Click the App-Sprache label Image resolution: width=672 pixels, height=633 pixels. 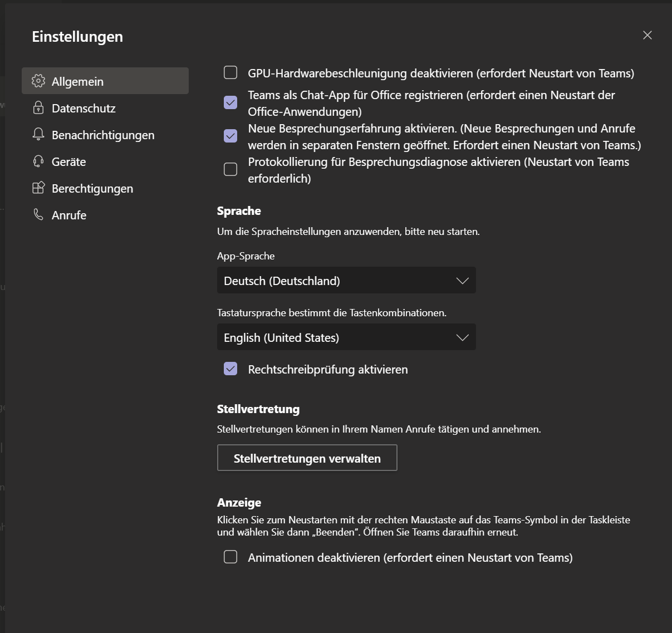pos(246,256)
